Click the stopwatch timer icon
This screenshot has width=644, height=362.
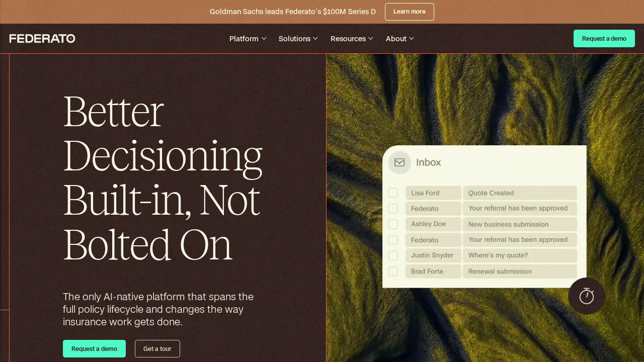(586, 296)
